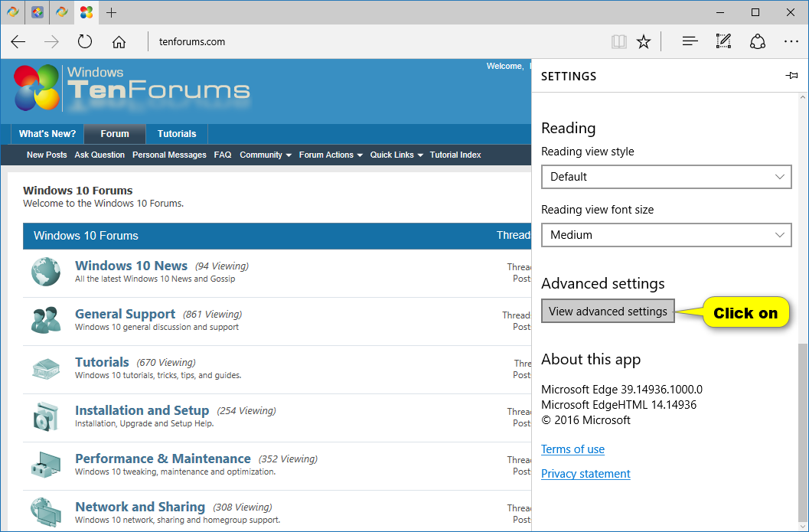Image resolution: width=809 pixels, height=532 pixels.
Task: Click the TenForums logo
Action: click(132, 88)
